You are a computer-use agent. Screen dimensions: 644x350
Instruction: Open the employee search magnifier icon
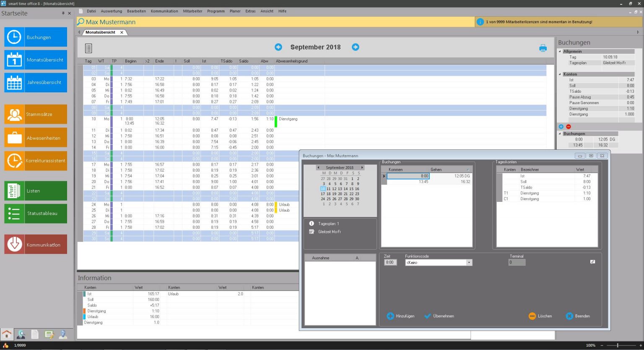pos(81,22)
